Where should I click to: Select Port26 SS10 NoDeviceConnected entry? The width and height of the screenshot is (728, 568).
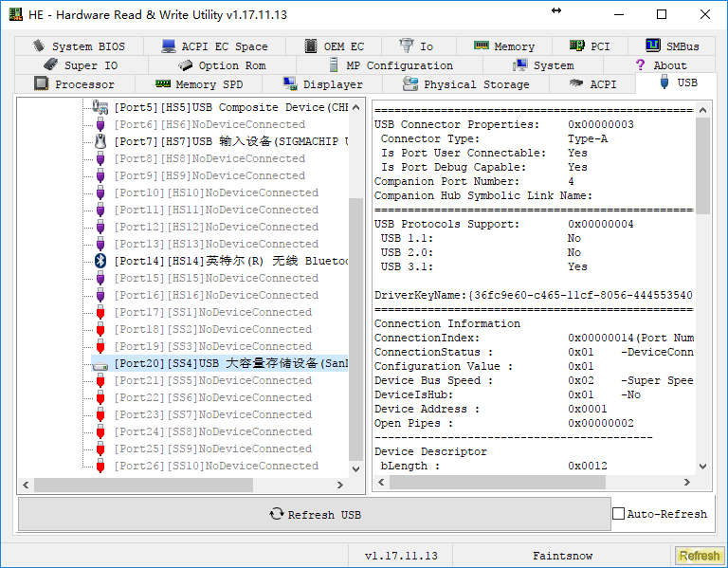(x=212, y=466)
